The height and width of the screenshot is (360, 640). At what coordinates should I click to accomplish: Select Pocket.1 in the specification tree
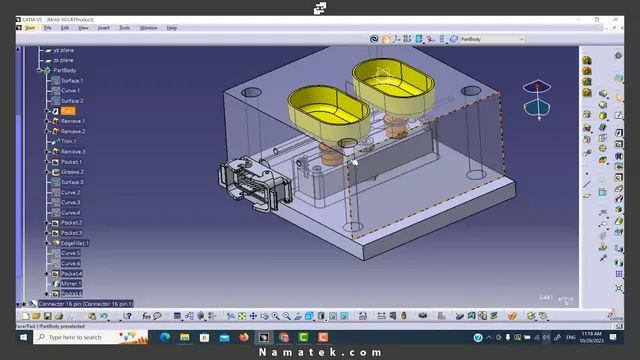pos(71,162)
